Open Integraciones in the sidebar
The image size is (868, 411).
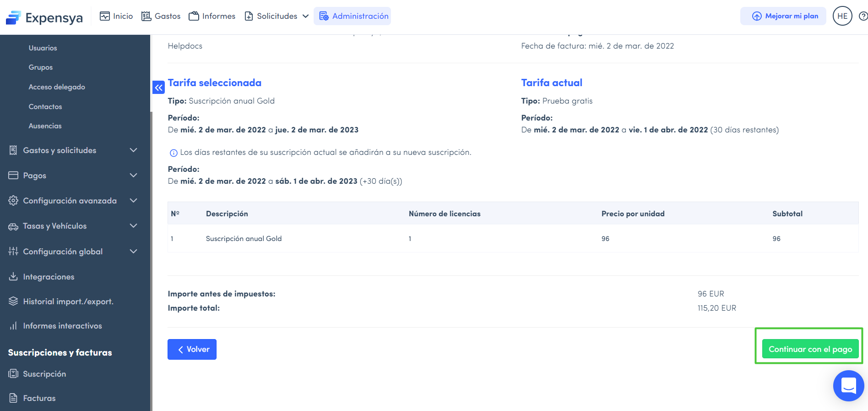[49, 277]
